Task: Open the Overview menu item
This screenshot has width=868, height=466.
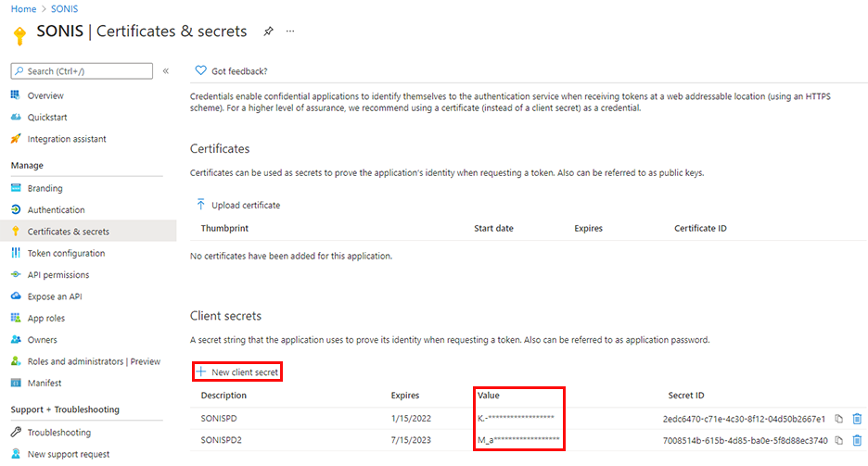Action: (x=45, y=95)
